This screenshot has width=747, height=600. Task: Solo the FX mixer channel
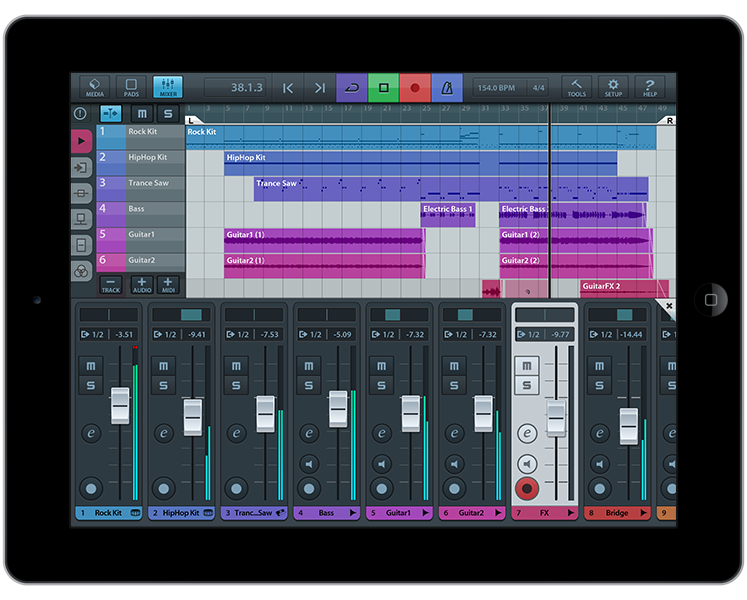pos(526,385)
